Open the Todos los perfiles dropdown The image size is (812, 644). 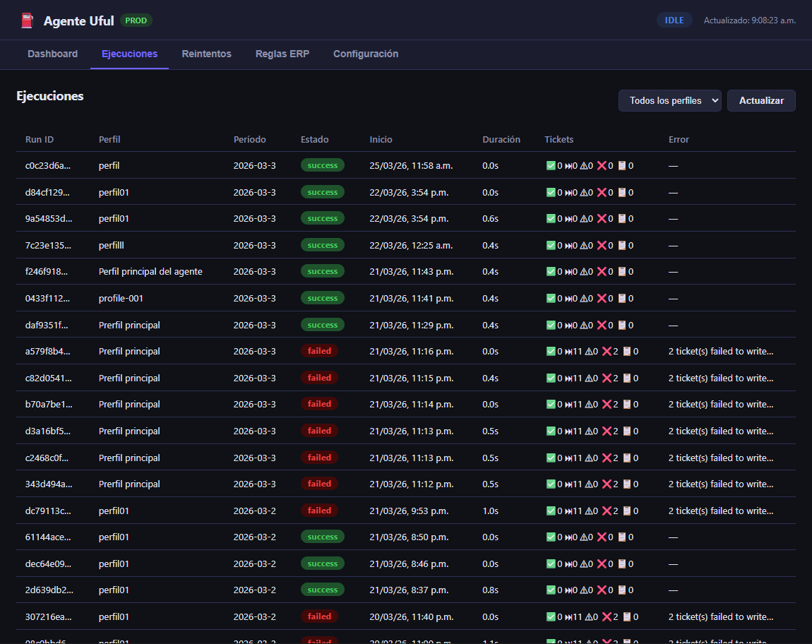point(669,101)
